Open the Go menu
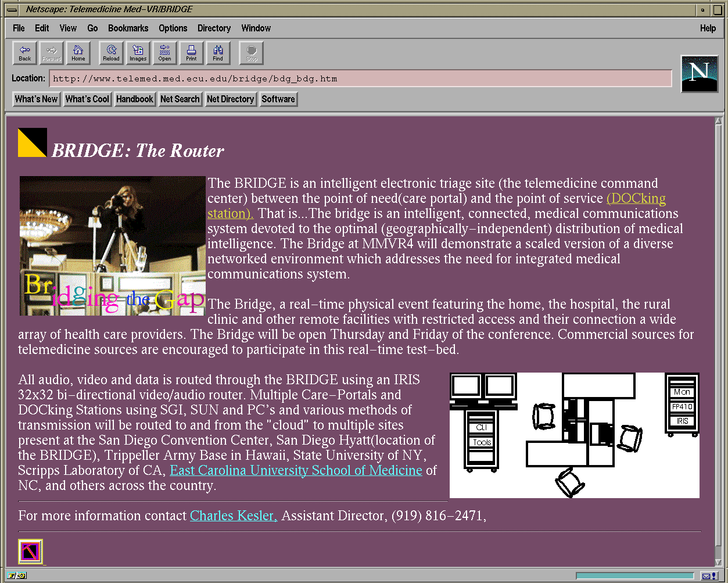The width and height of the screenshot is (728, 583). 92,28
